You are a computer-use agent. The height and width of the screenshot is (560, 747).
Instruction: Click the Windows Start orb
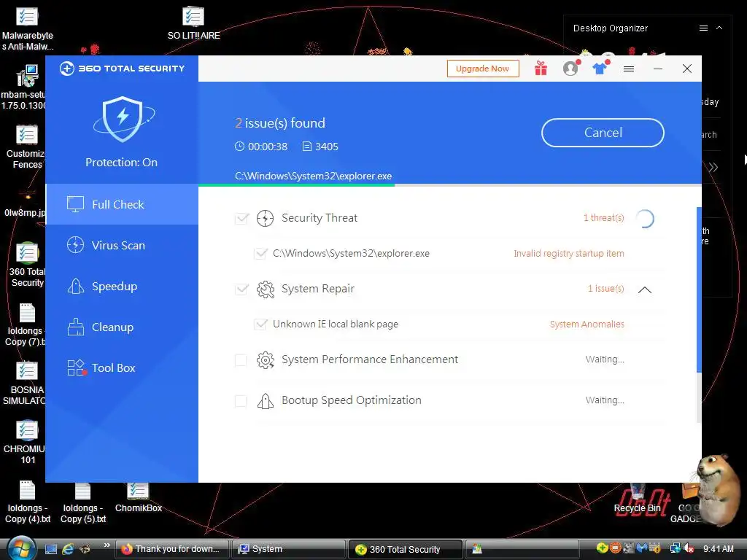[x=20, y=548]
